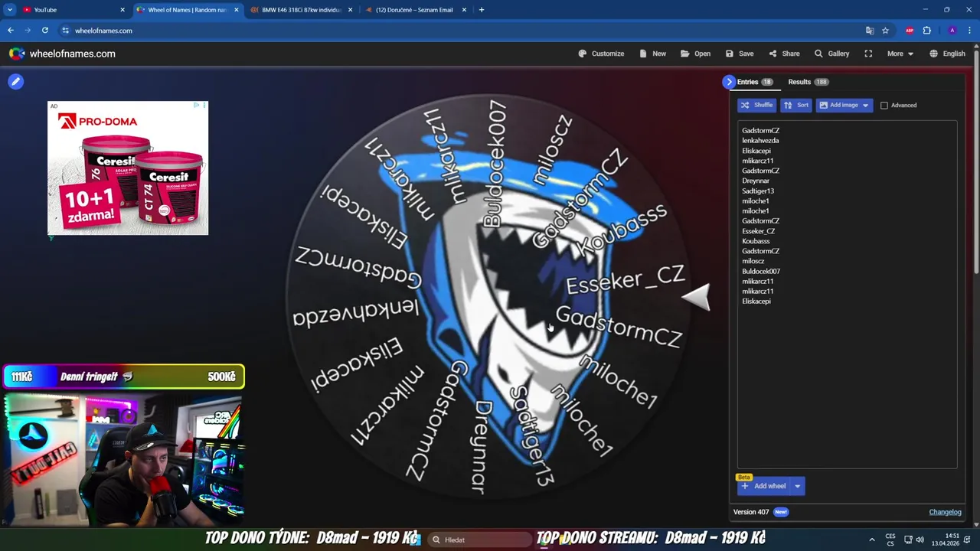
Task: Open the taskbar network icon
Action: 908,540
